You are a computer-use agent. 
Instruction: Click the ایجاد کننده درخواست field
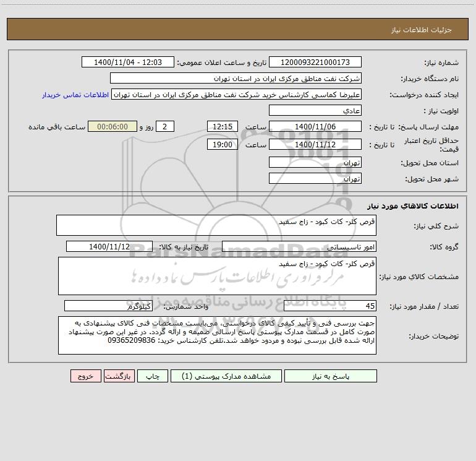pos(237,94)
